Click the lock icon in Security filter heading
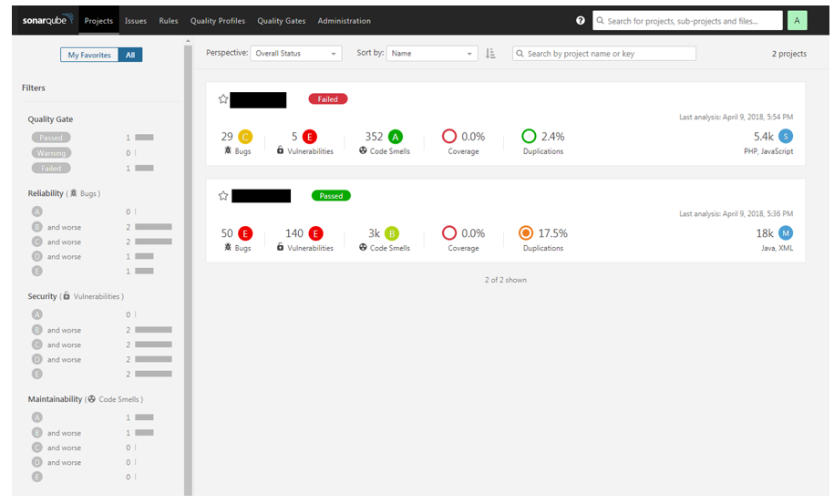The image size is (834, 504). [67, 295]
